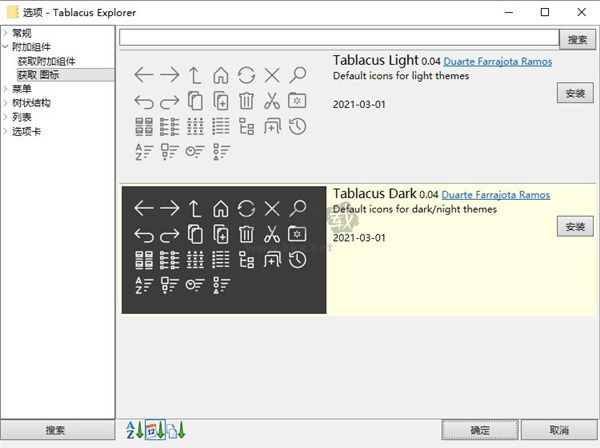The image size is (600, 448).
Task: Sort list by size document icon
Action: pos(176,430)
